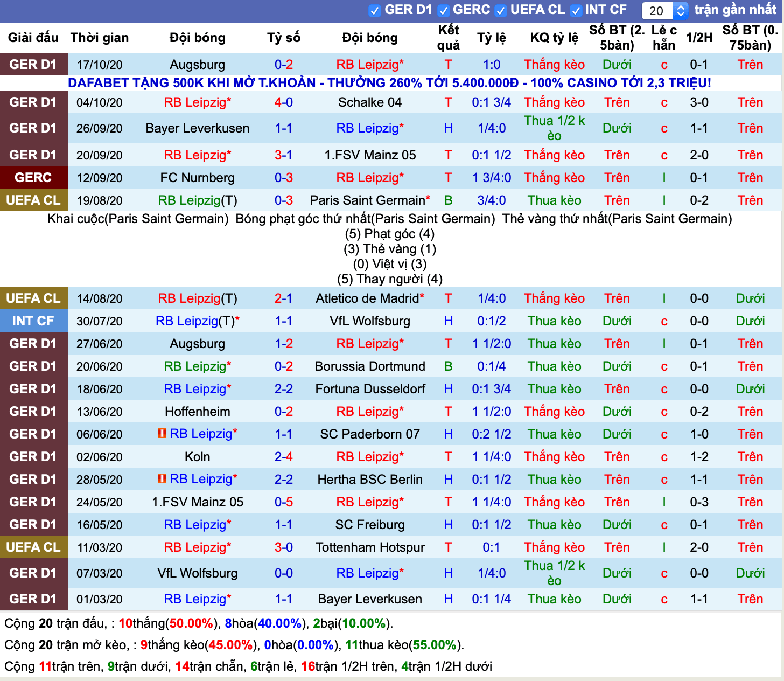Click Tottenham Hotspur team name
This screenshot has height=681, width=784.
(370, 547)
